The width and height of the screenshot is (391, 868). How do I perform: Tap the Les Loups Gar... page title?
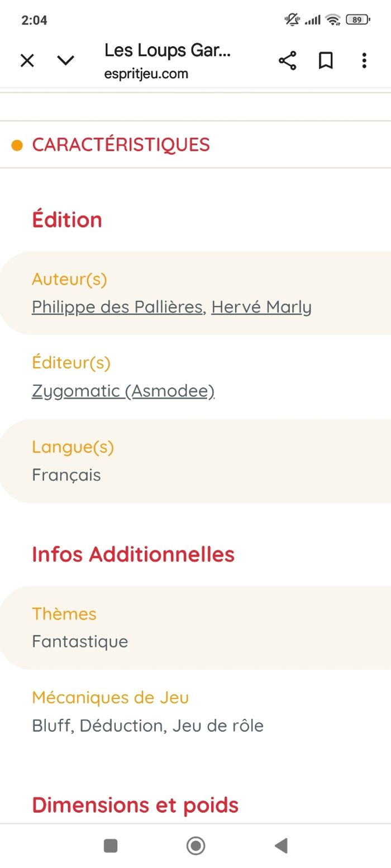click(168, 50)
